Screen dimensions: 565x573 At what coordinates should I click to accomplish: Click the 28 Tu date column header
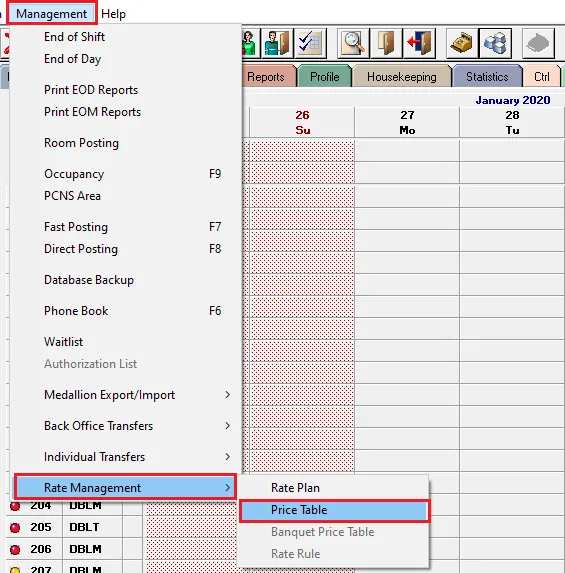click(x=512, y=122)
